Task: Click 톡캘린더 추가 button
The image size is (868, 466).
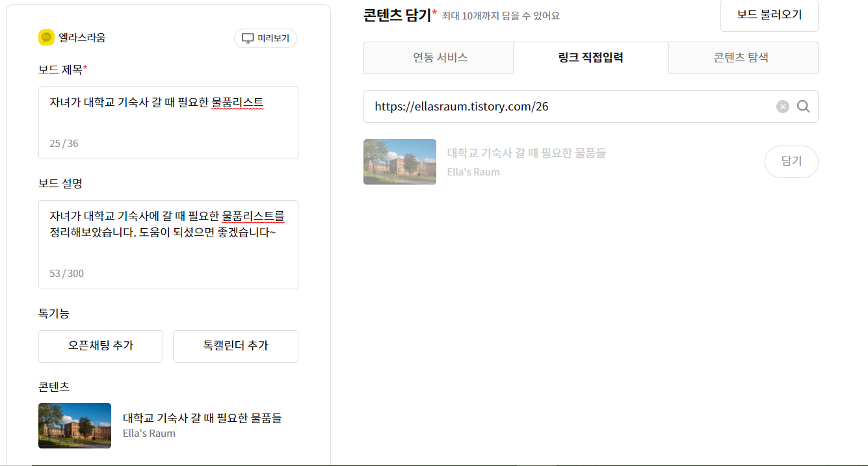Action: coord(235,346)
